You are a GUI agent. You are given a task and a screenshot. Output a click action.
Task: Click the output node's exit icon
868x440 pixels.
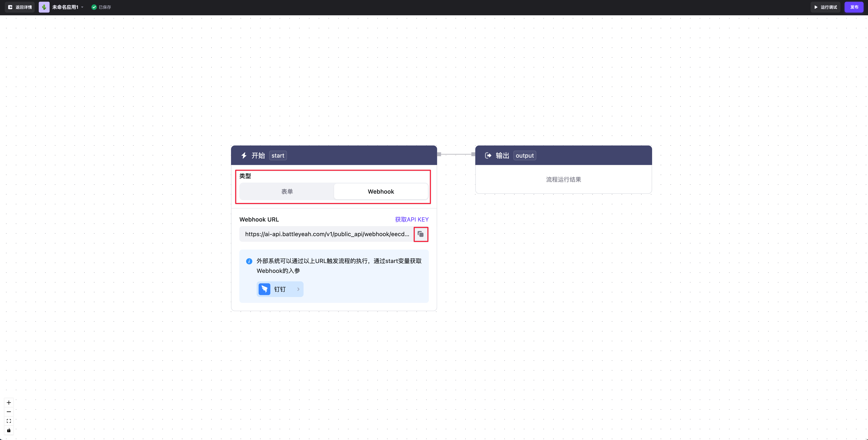[488, 155]
